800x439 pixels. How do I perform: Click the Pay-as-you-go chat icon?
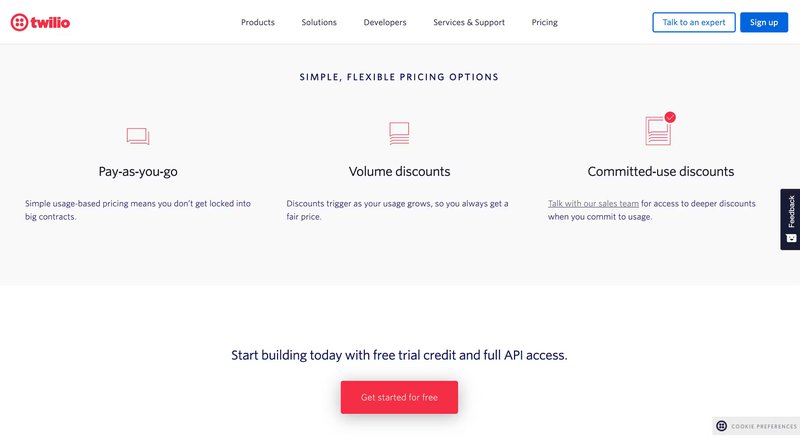[x=138, y=134]
